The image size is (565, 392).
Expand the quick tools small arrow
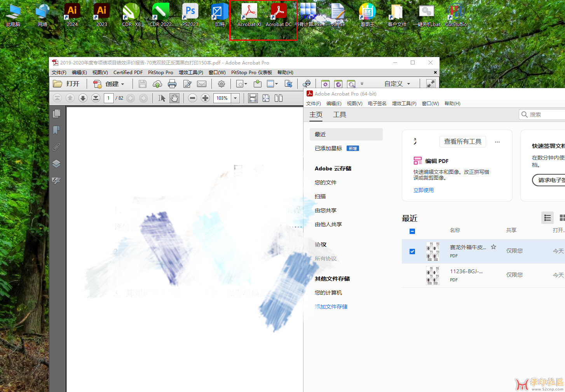coord(362,83)
